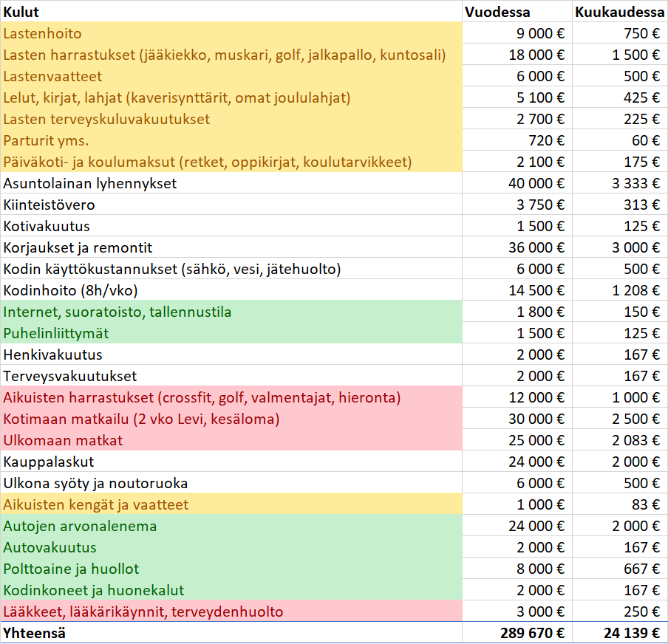Select the Autojen arvonalenema cell
This screenshot has width=668, height=644.
80,526
